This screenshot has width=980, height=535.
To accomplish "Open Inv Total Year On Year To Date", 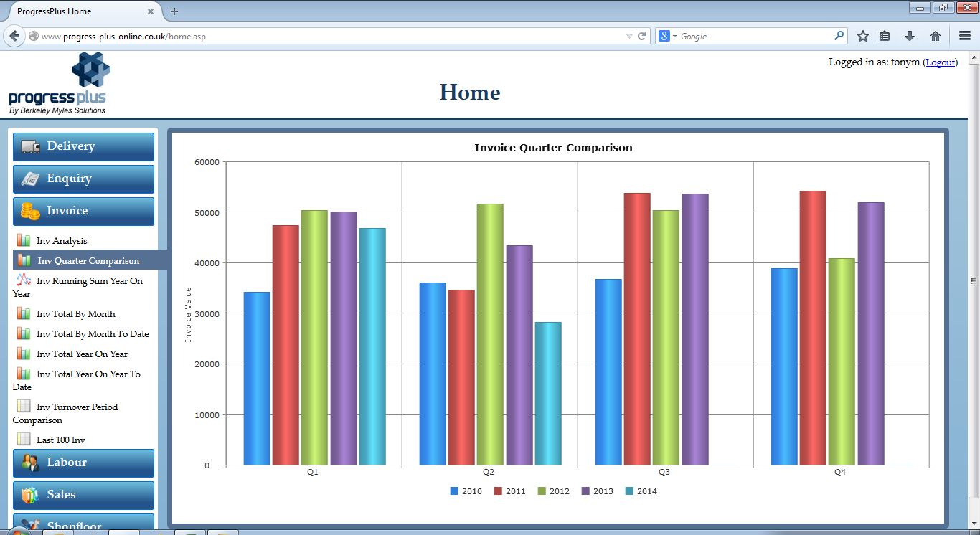I will (x=76, y=380).
